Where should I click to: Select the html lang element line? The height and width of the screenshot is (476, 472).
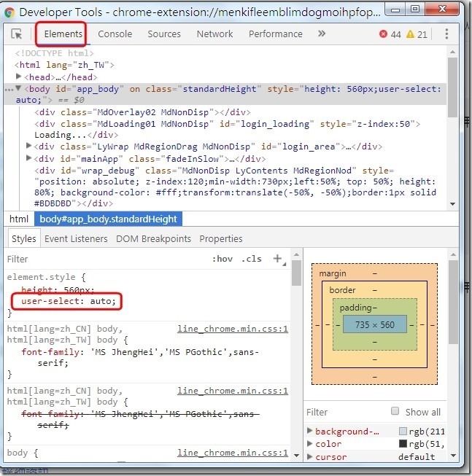coord(64,65)
